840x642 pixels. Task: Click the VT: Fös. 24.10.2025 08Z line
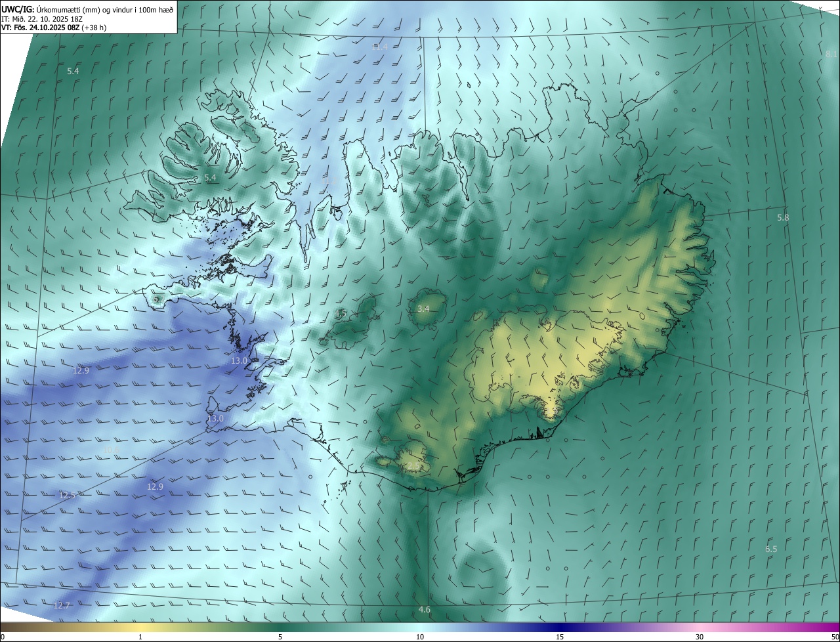[54, 28]
